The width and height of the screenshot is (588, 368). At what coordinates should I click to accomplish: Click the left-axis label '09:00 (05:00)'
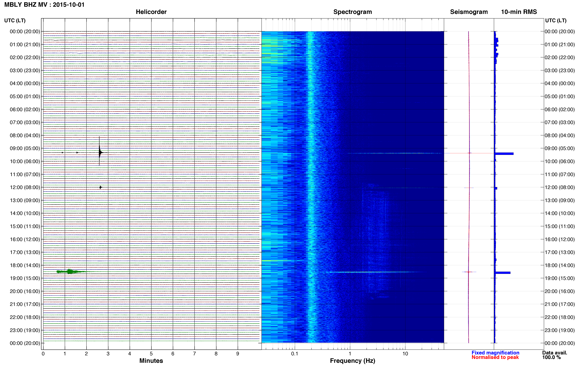(x=25, y=148)
